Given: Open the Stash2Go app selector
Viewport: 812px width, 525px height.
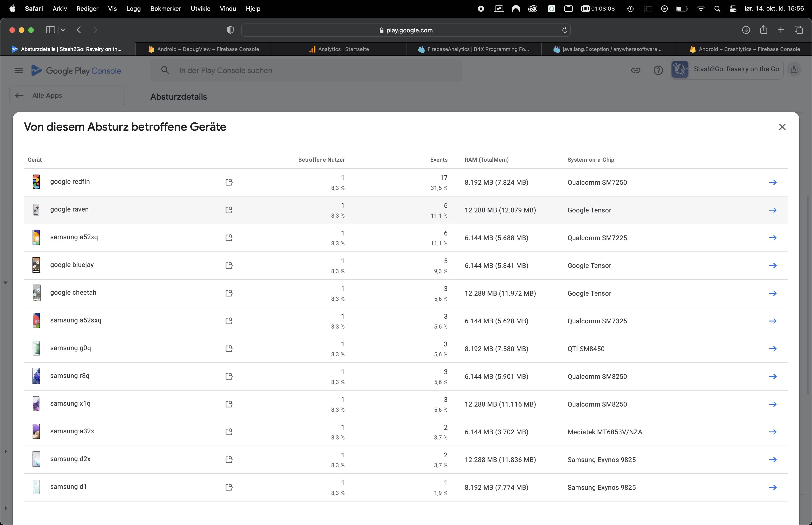Looking at the screenshot, I should click(x=726, y=70).
